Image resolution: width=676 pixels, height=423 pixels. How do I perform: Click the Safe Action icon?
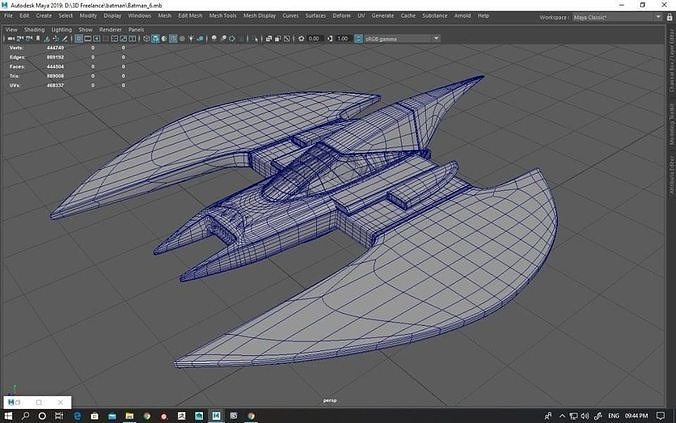pyautogui.click(x=123, y=38)
